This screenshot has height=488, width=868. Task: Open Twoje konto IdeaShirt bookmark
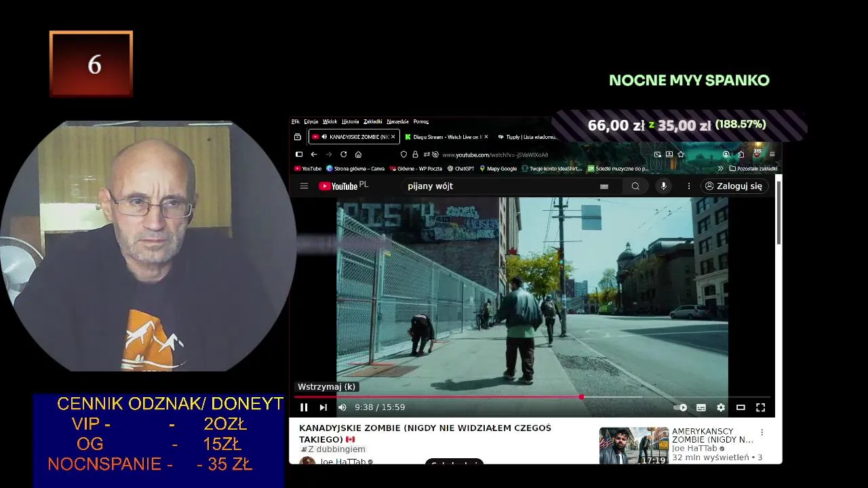pos(552,169)
